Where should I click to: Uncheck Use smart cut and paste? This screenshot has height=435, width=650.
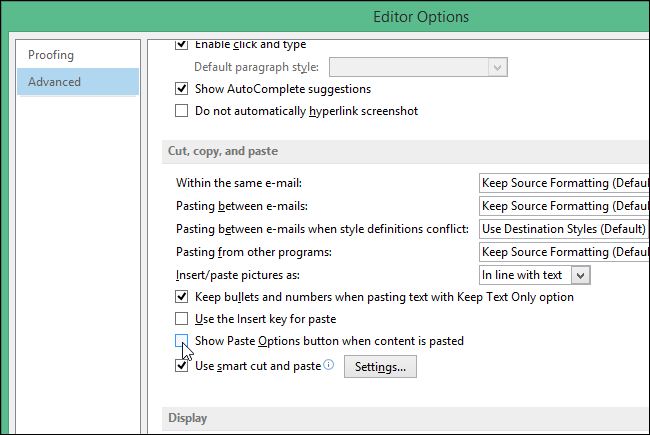pos(182,366)
